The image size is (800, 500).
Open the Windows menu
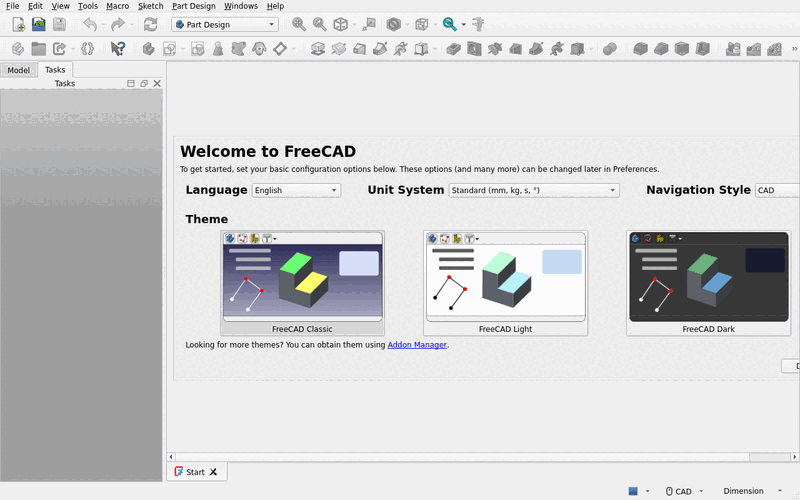click(241, 6)
